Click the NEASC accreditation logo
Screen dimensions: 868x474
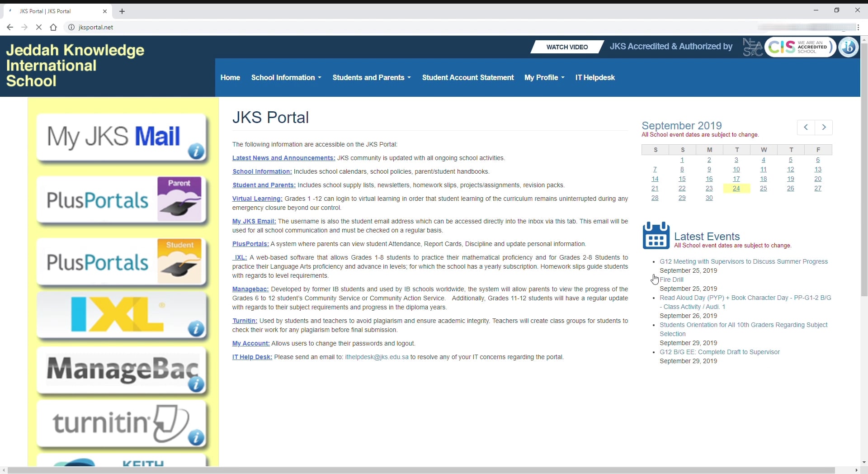point(753,47)
